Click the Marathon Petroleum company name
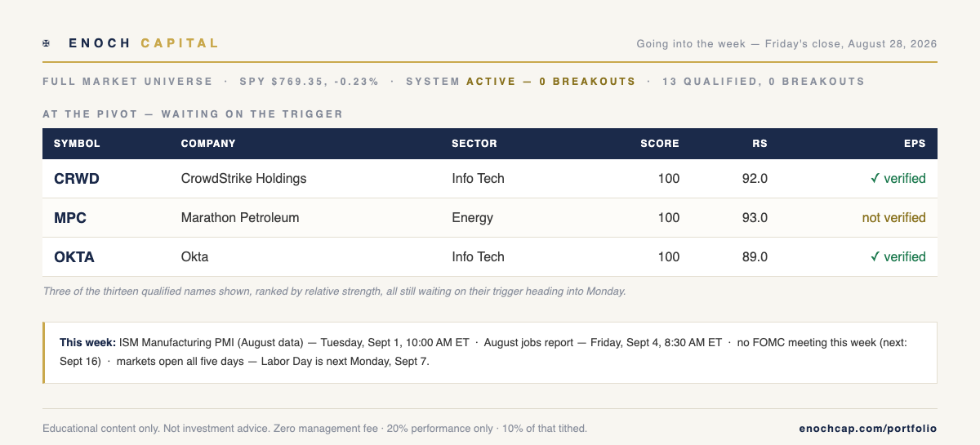980x445 pixels. 240,218
